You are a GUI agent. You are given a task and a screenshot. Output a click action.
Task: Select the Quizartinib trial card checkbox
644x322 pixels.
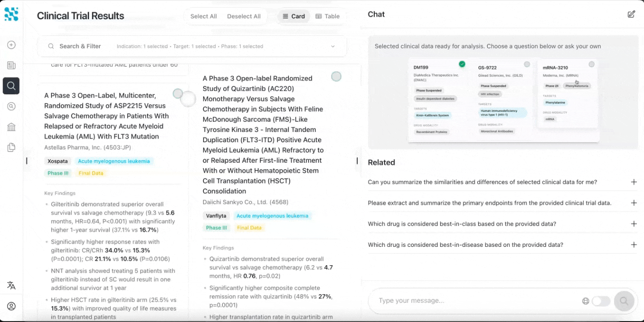(x=336, y=76)
